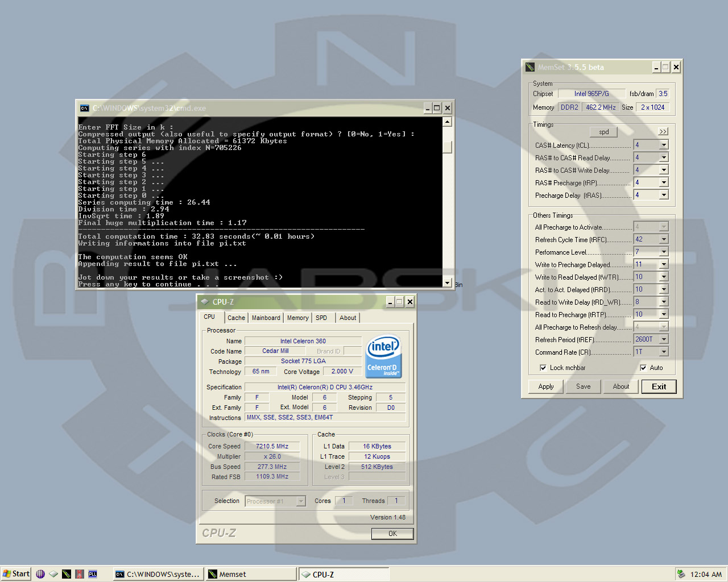This screenshot has width=728, height=582.
Task: Close the CPU-Z window
Action: click(x=410, y=302)
